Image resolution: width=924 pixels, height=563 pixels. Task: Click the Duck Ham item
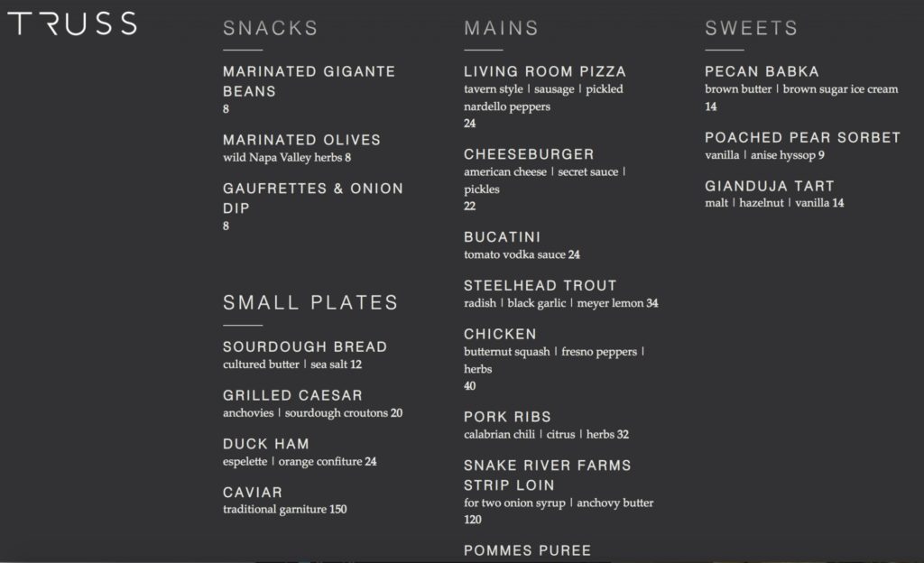(x=266, y=444)
